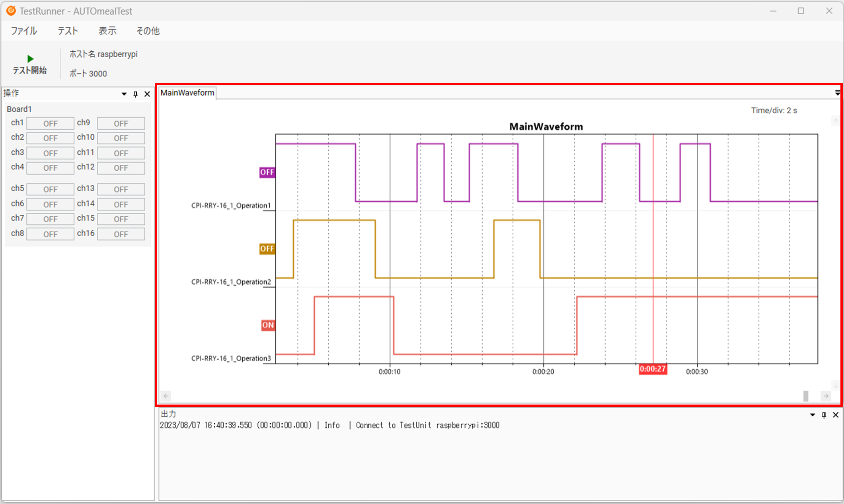Click the TestRunner app icon in the title bar

[x=10, y=11]
